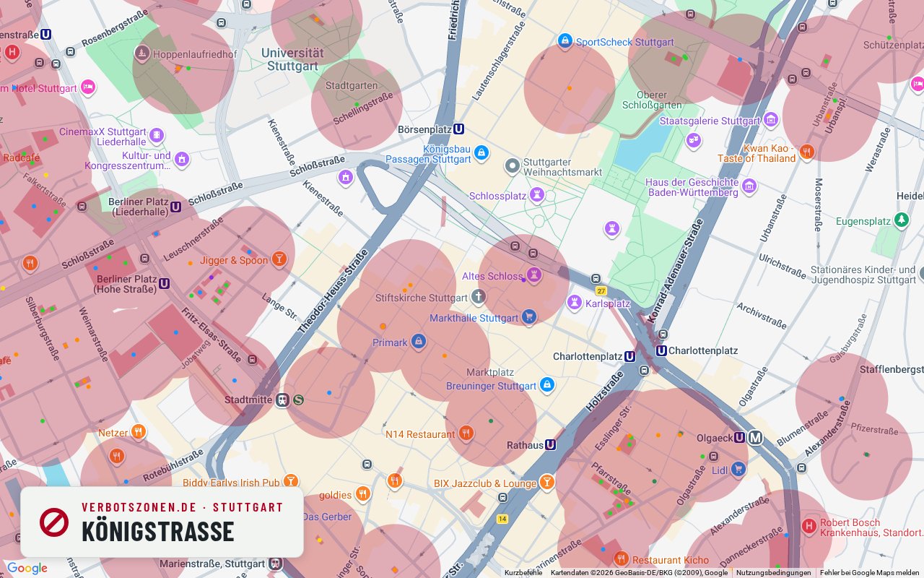Select the Stiftskirche Stuttgart church icon
Screen dimensions: 924x578
tap(479, 296)
